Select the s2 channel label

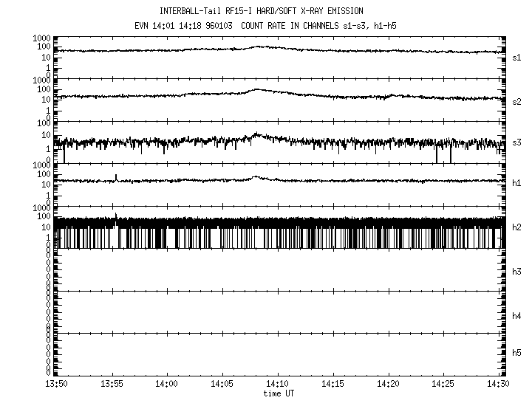coord(517,102)
